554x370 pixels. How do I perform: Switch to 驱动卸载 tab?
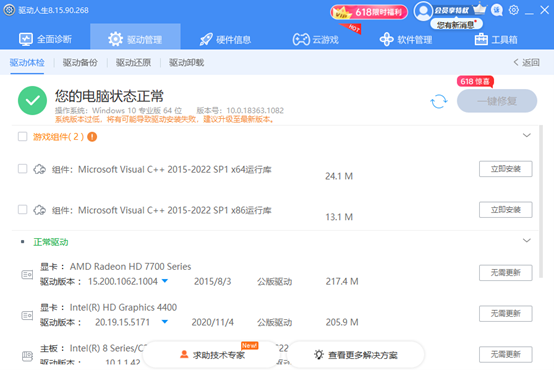click(186, 63)
